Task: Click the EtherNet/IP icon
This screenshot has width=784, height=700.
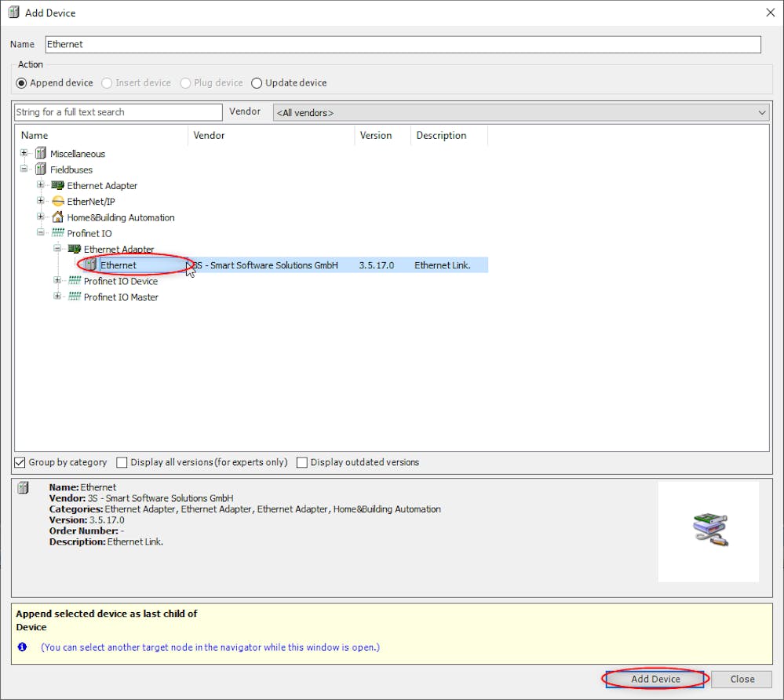Action: (x=58, y=201)
